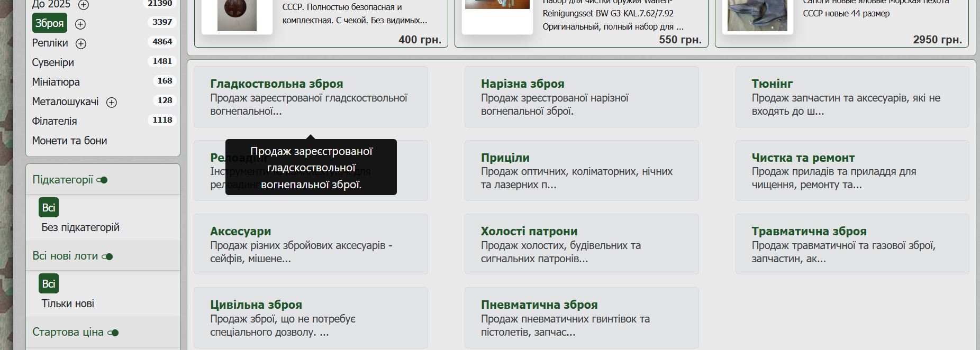
Task: Open the Репліки category
Action: click(50, 43)
